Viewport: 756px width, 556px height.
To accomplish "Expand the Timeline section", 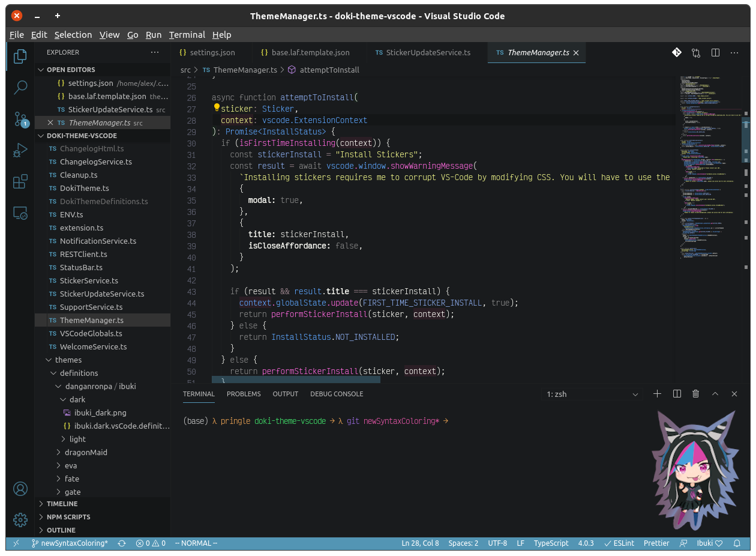I will click(103, 504).
